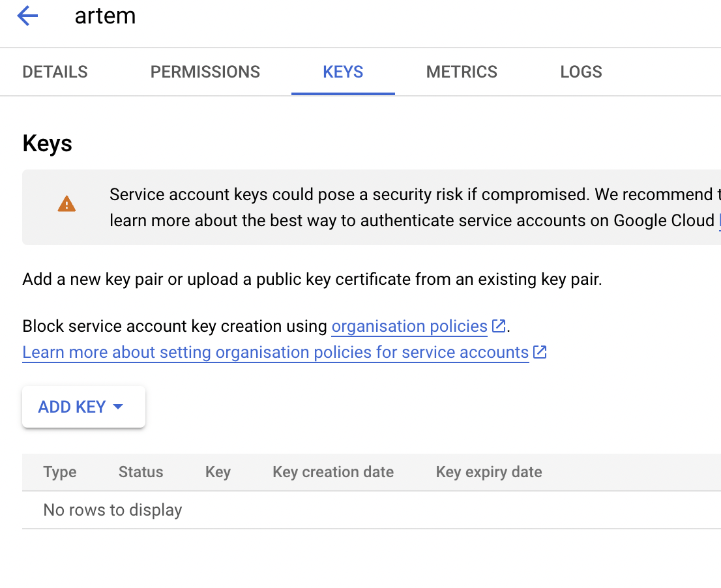Open the Permissions tab

[x=205, y=72]
